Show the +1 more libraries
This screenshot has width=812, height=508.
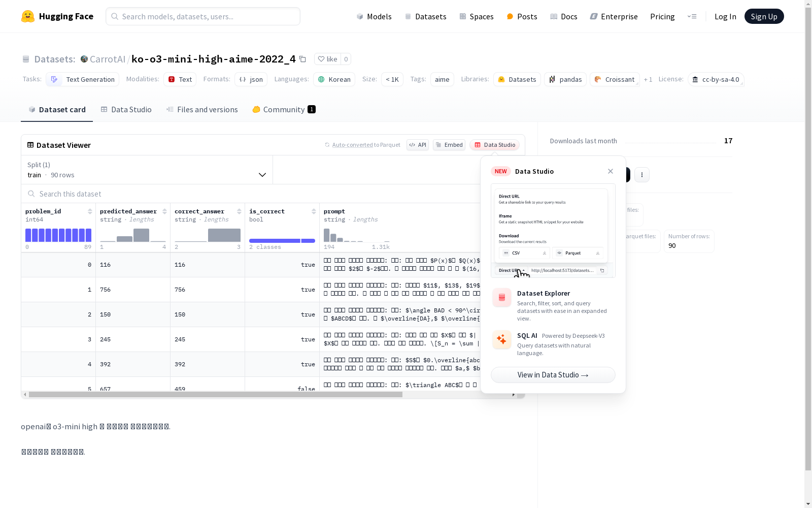648,79
